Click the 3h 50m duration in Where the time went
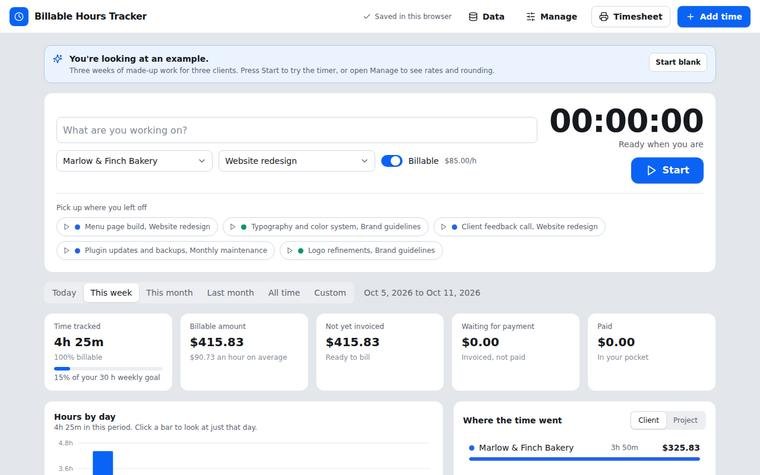The height and width of the screenshot is (475, 760). (x=624, y=447)
